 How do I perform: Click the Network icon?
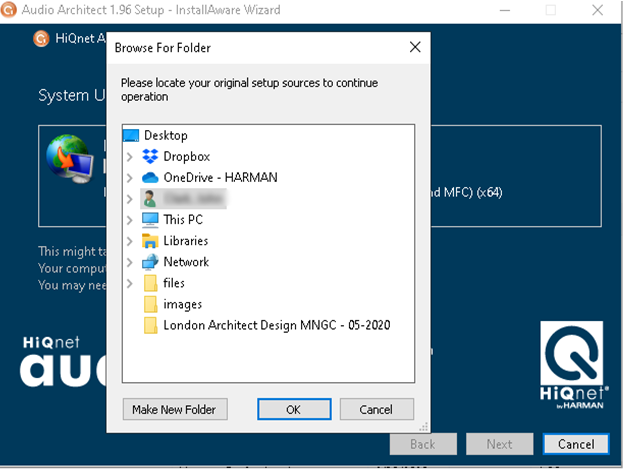click(150, 262)
